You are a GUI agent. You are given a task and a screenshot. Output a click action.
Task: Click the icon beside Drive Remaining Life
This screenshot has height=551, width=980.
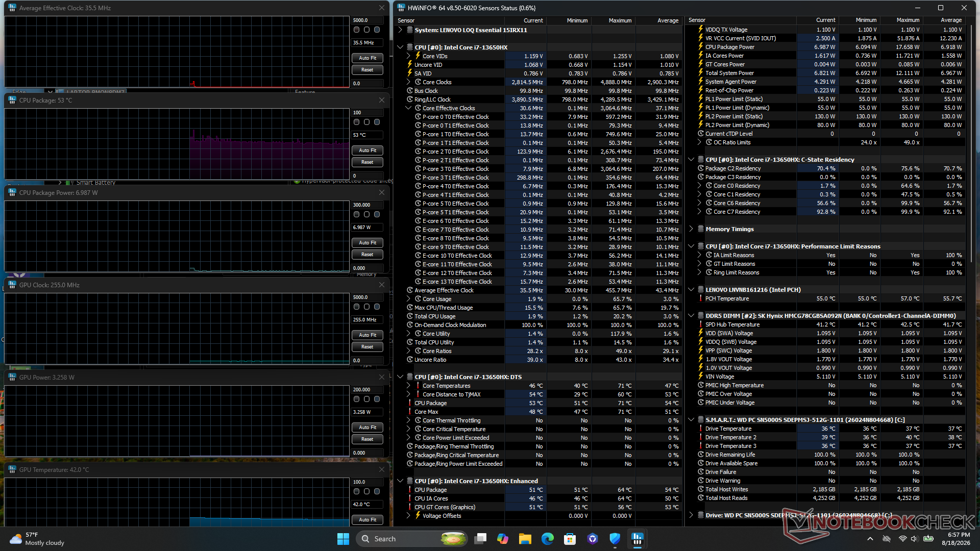point(701,455)
